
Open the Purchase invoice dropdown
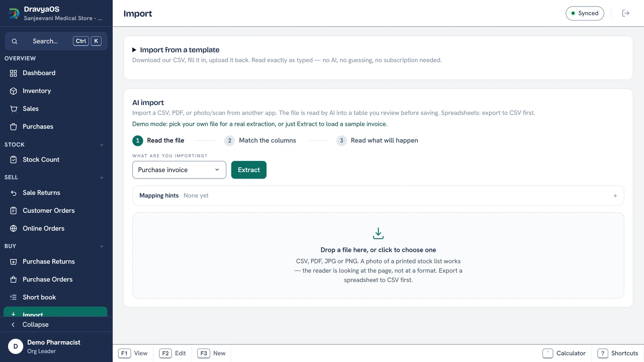pos(179,170)
